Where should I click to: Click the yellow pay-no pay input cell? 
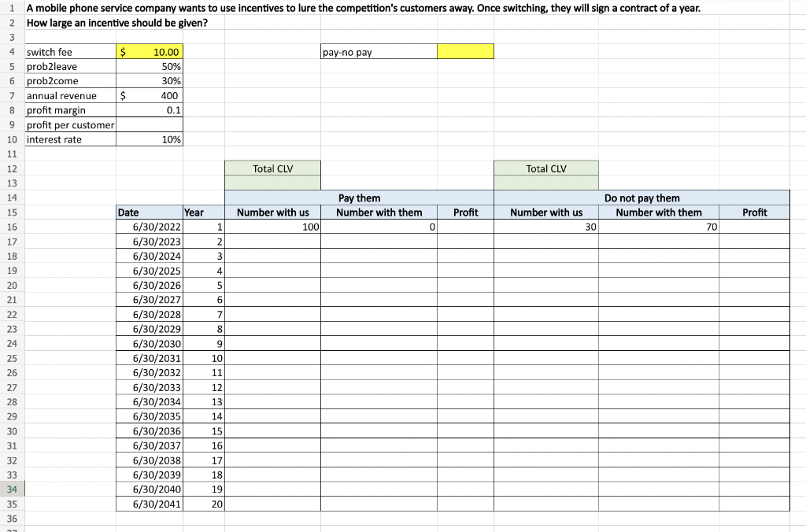pos(466,51)
